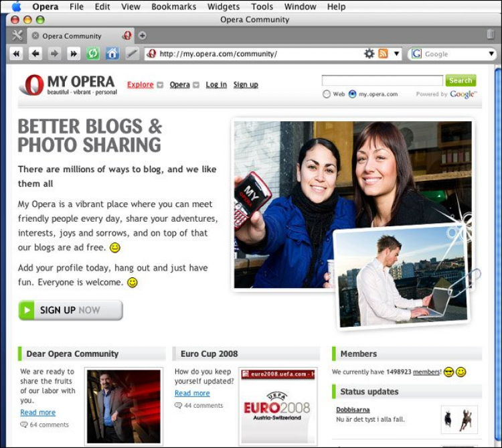The height and width of the screenshot is (448, 502).
Task: Open the search engine dropdown arrow
Action: (491, 54)
